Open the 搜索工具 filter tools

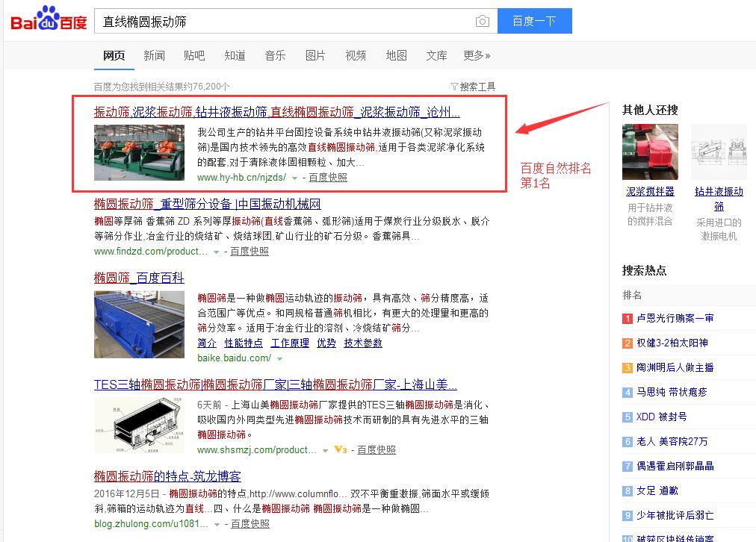pyautogui.click(x=473, y=87)
